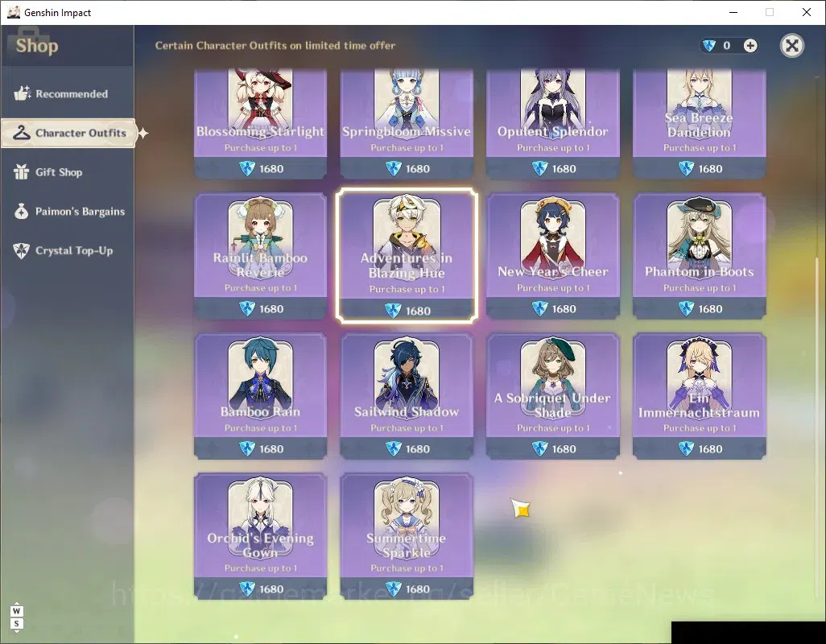
Task: Select the New Year's Cheer outfit
Action: pyautogui.click(x=552, y=256)
